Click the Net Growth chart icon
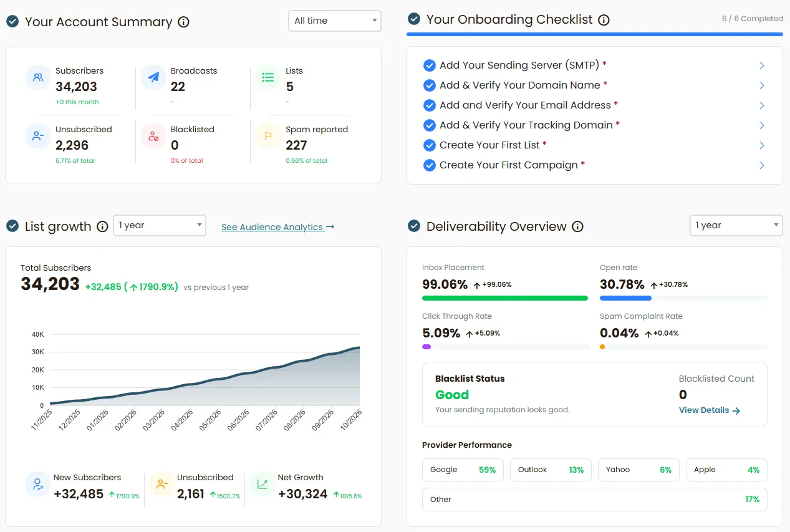The image size is (790, 532). click(x=263, y=484)
